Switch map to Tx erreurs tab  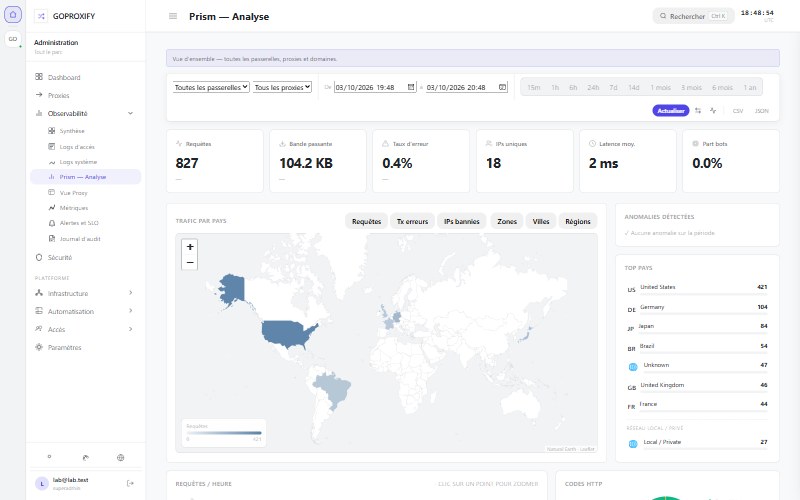click(412, 221)
